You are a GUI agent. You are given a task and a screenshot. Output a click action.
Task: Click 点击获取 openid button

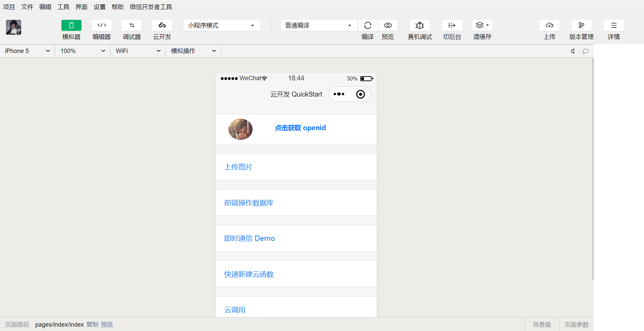pyautogui.click(x=300, y=128)
